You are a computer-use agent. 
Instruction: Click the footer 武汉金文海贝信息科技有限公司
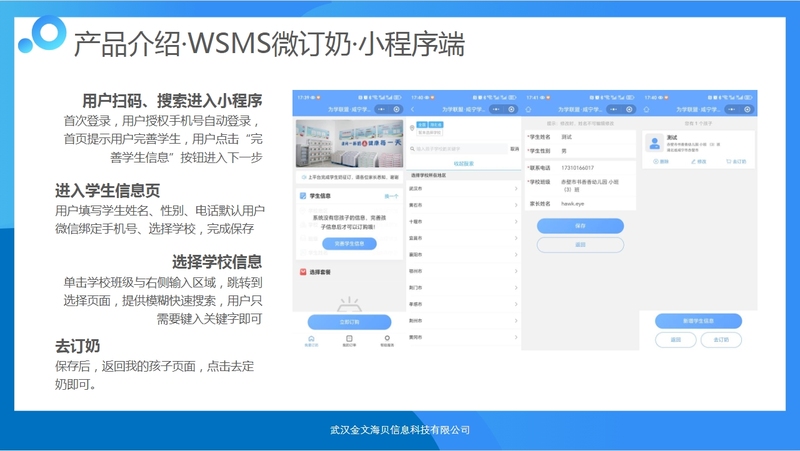[x=400, y=430]
